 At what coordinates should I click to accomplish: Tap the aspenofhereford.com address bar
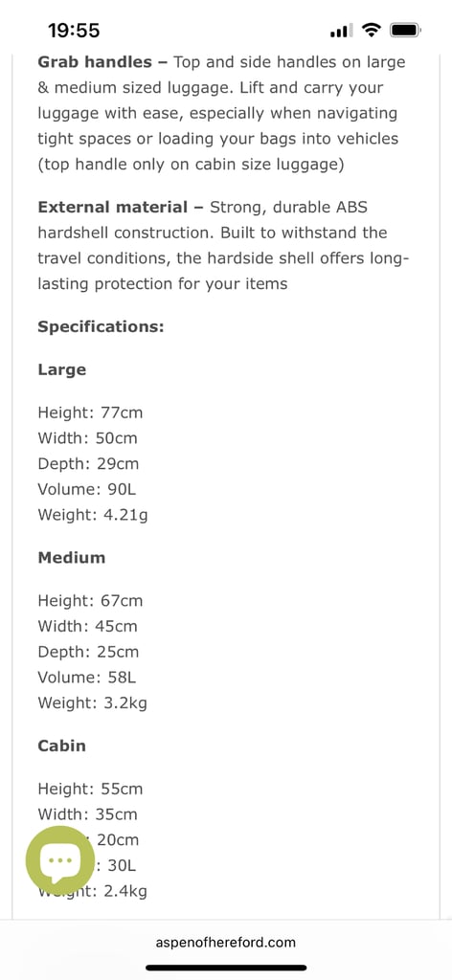point(226,942)
